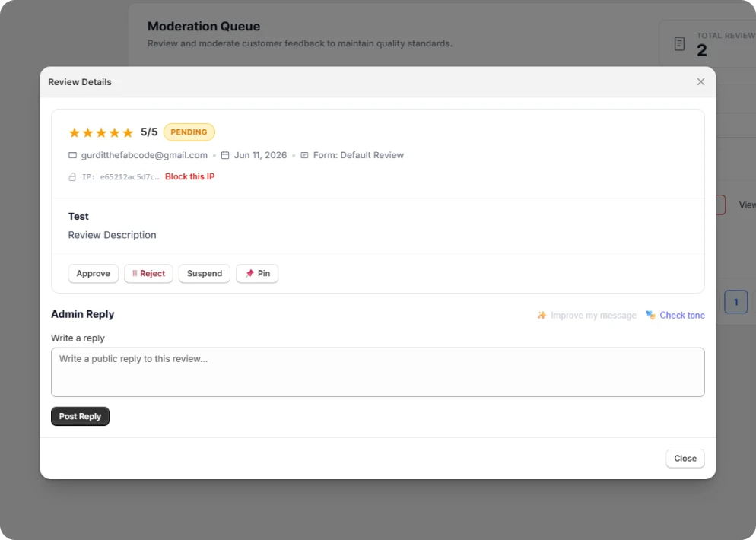Close the Review Details dialog with X
756x540 pixels.
(700, 82)
